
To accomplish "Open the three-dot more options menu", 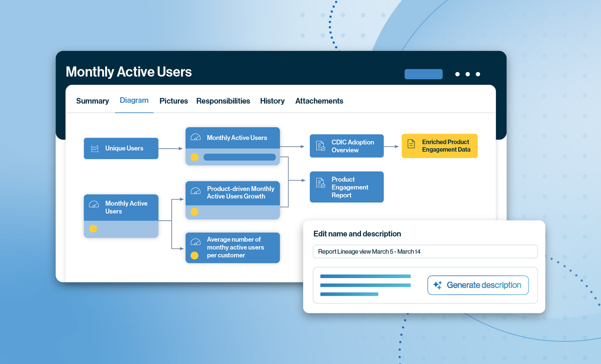I will tap(467, 74).
